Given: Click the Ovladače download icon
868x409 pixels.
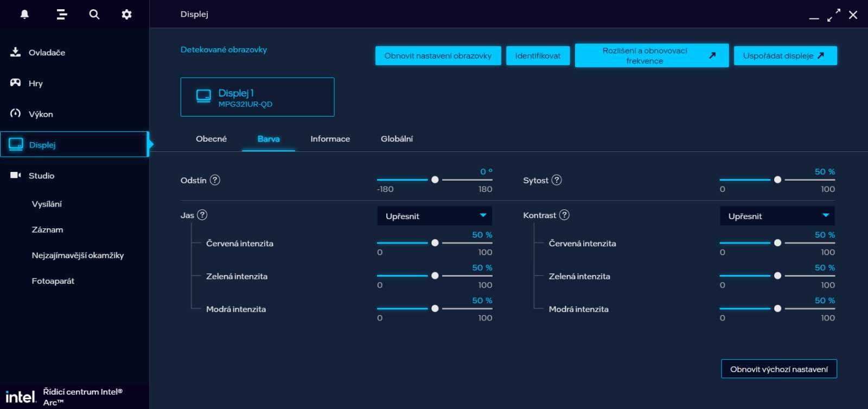Looking at the screenshot, I should (x=15, y=52).
